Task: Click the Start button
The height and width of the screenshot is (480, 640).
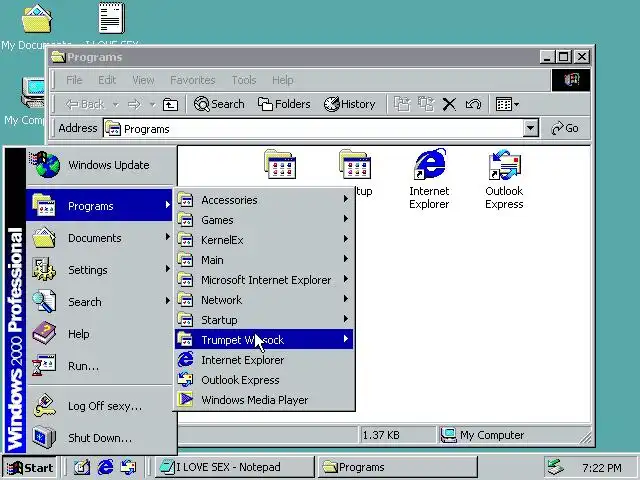Action: tap(30, 468)
